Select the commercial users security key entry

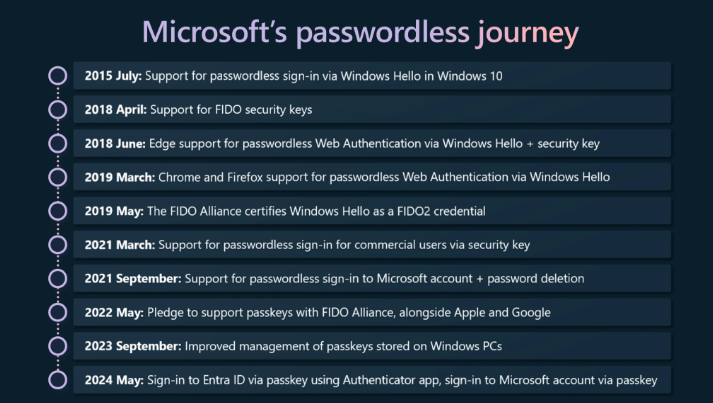372,245
